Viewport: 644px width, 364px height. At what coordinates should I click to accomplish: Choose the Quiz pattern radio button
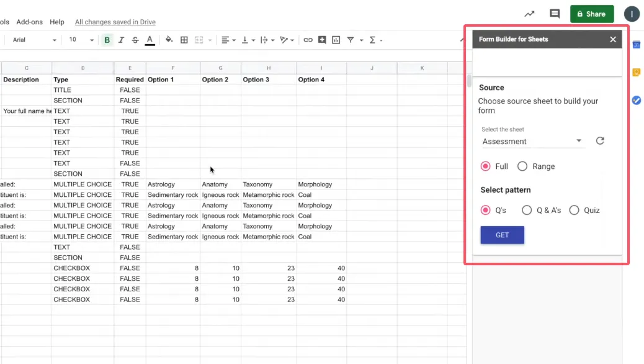(574, 211)
